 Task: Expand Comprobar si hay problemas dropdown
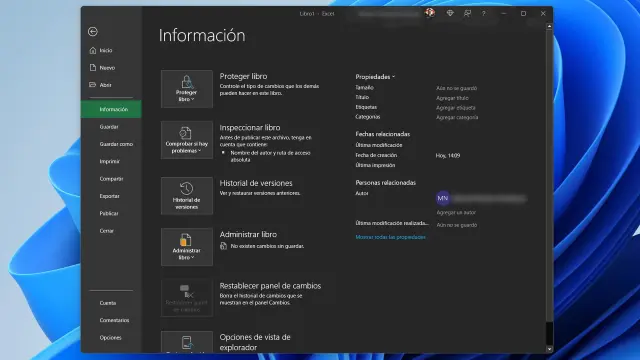[187, 140]
